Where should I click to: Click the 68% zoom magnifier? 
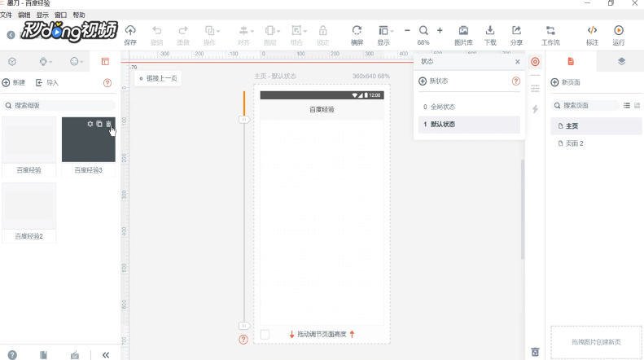coord(423,30)
